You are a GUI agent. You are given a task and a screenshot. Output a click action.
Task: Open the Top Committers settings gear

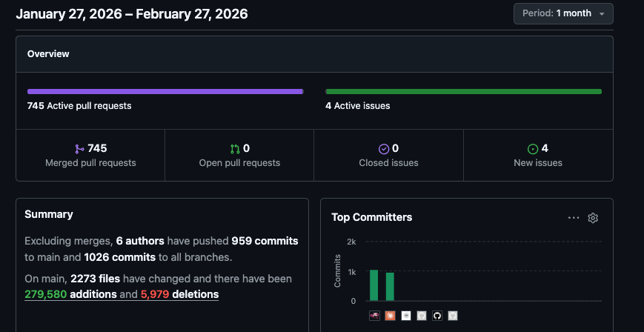593,218
